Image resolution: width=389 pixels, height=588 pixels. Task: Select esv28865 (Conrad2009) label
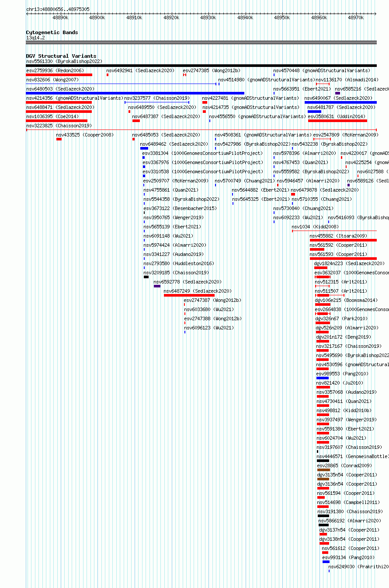(344, 465)
